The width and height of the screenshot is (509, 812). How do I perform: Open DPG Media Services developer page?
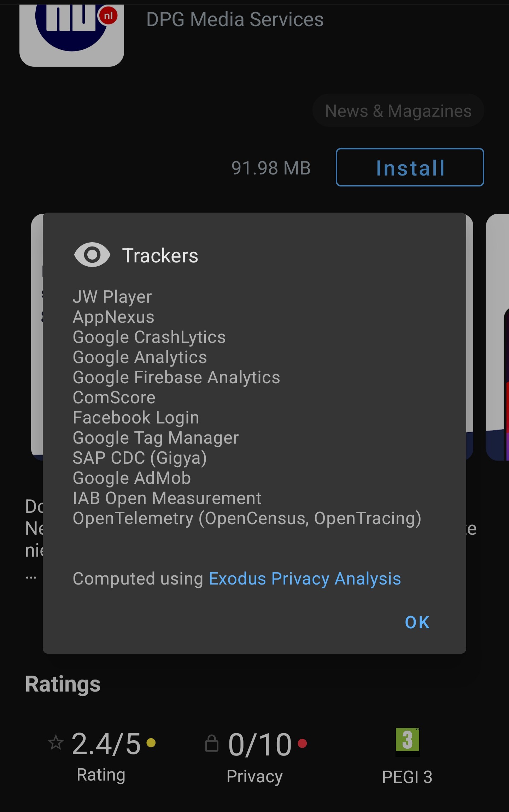click(x=235, y=19)
